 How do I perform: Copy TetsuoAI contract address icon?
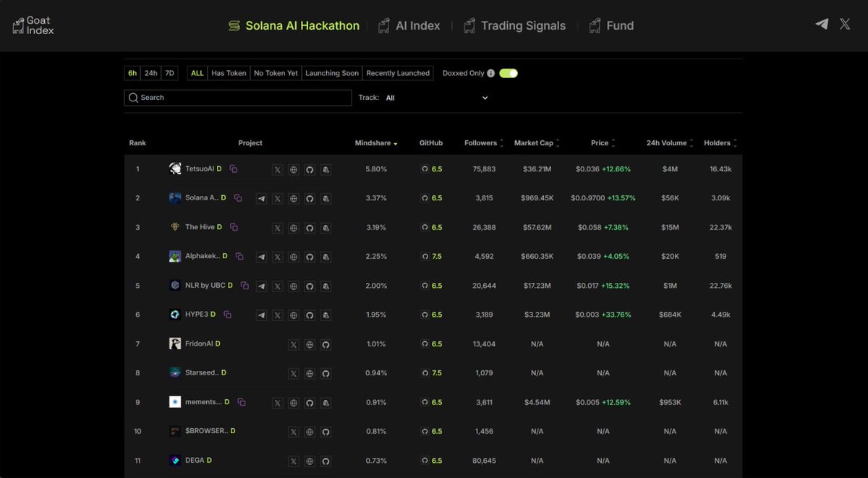(x=234, y=168)
